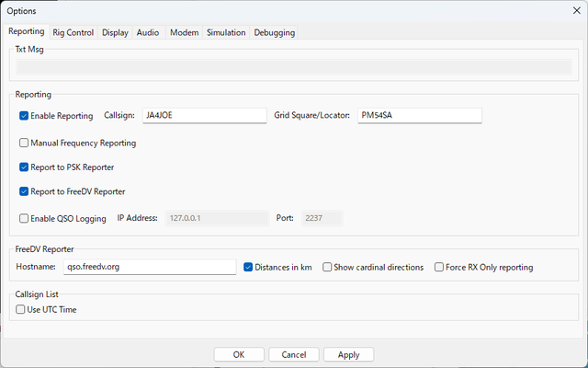Click the Callsign field with JA4JOE
This screenshot has height=368, width=588.
click(205, 115)
